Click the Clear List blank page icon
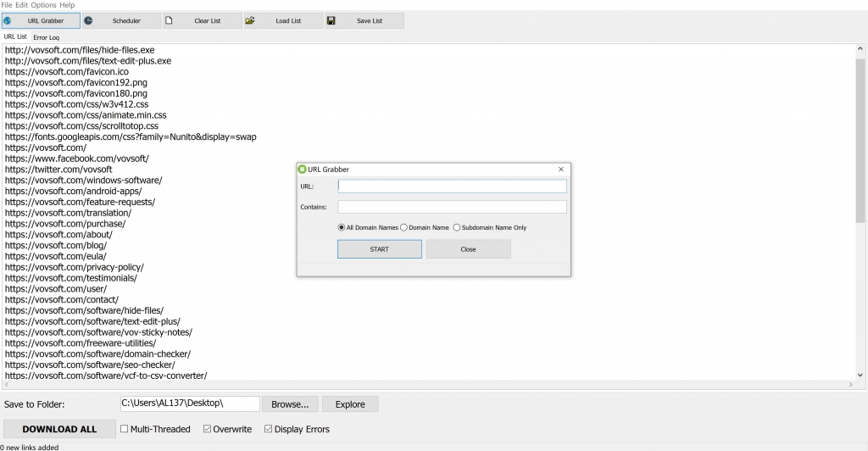The image size is (868, 451). tap(169, 21)
